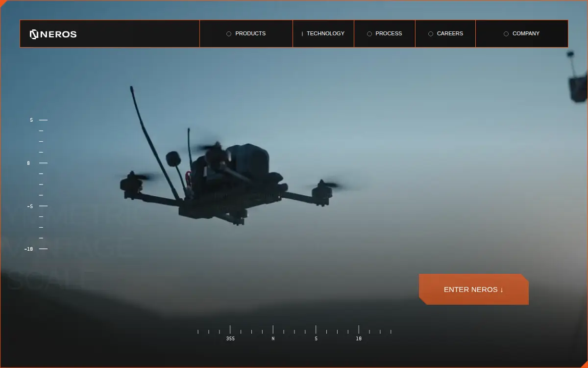Click the -10 label on altitude scale
This screenshot has width=588, height=368.
click(x=29, y=249)
